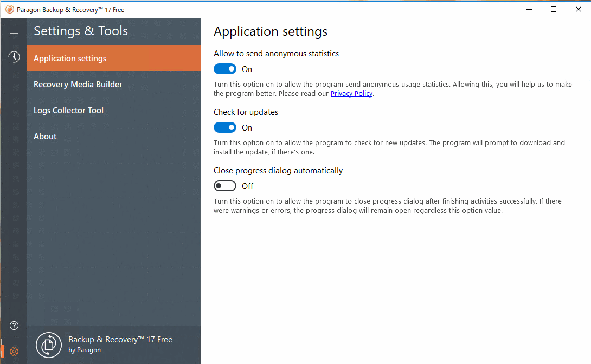This screenshot has width=591, height=364.
Task: Click the Application settings page heading
Action: (x=270, y=31)
